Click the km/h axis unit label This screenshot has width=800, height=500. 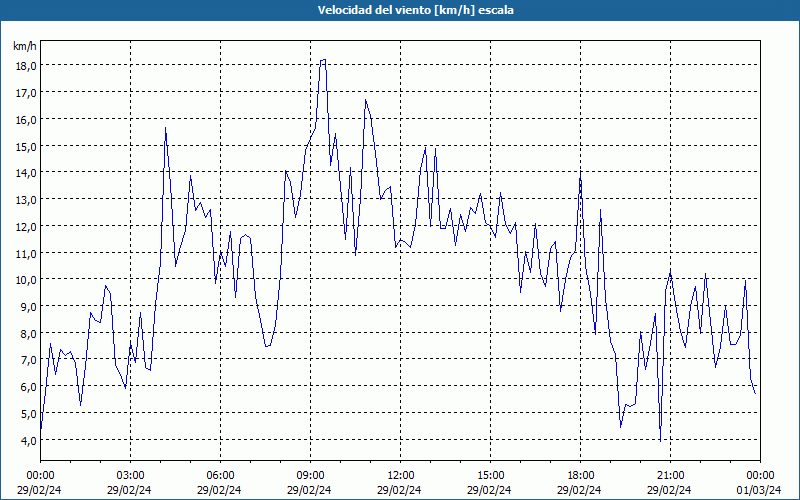click(24, 46)
